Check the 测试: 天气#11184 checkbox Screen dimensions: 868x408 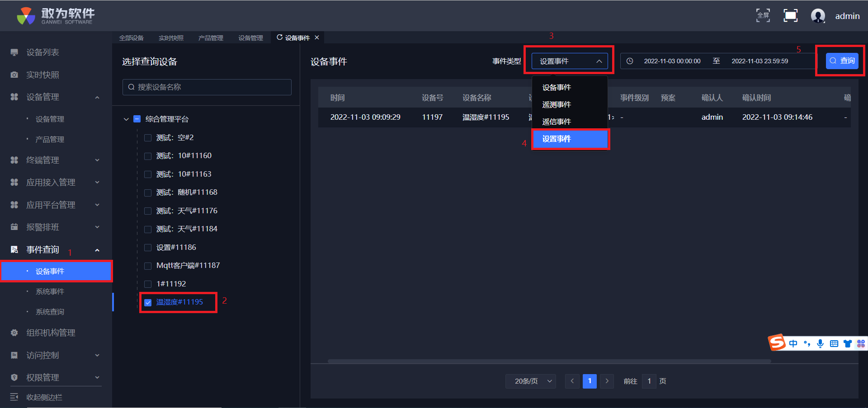click(x=148, y=229)
